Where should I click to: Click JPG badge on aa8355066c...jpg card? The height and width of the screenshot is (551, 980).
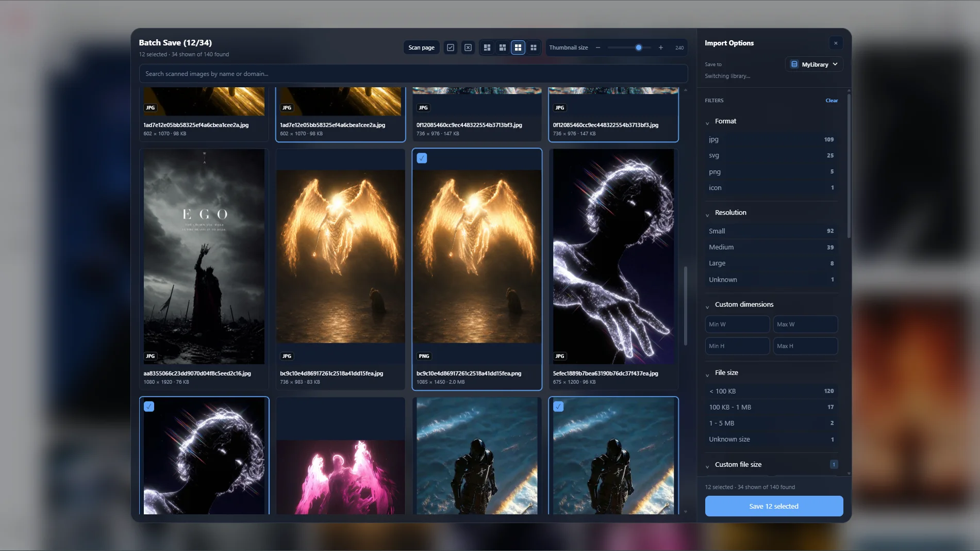[x=151, y=356]
